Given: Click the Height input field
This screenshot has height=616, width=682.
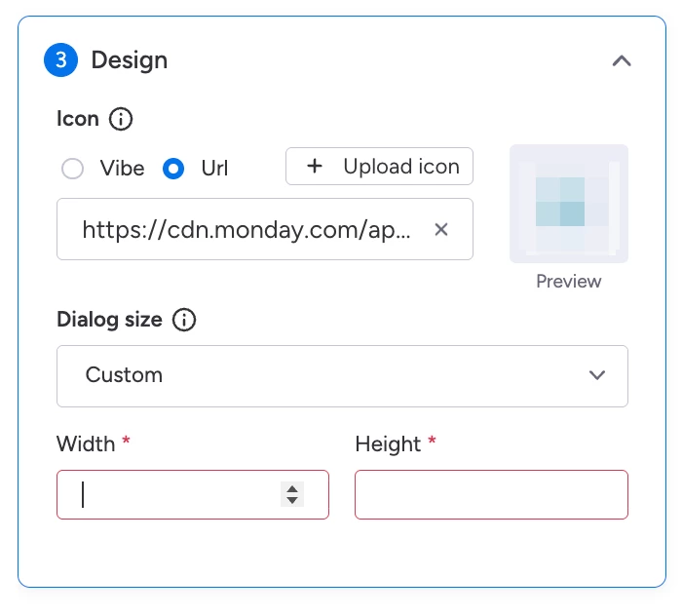Looking at the screenshot, I should pyautogui.click(x=491, y=495).
